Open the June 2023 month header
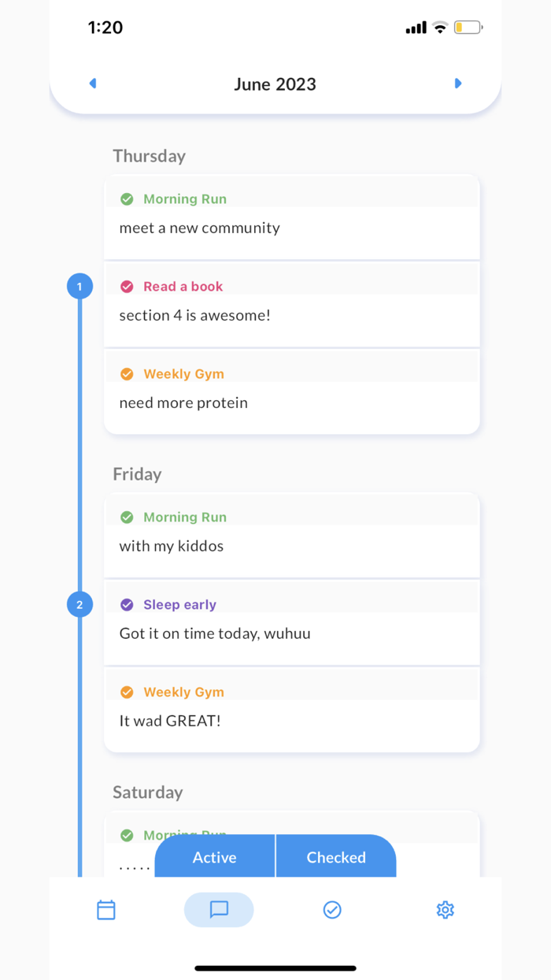 click(275, 84)
